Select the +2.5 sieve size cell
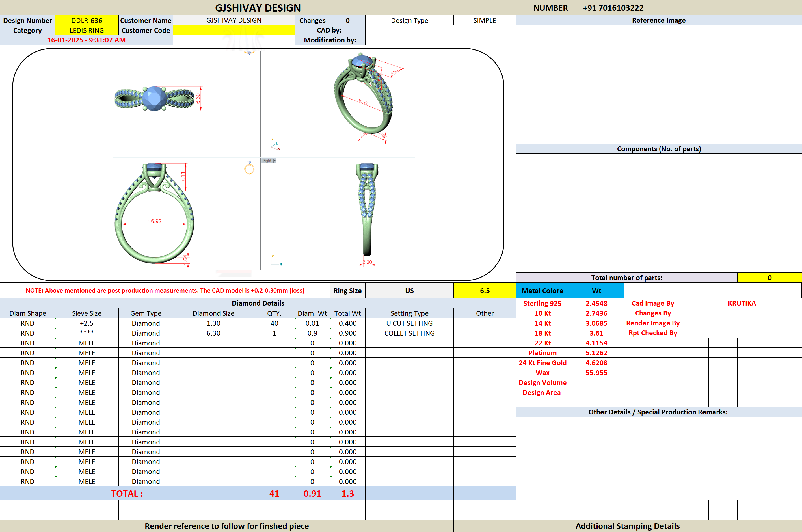 87,323
